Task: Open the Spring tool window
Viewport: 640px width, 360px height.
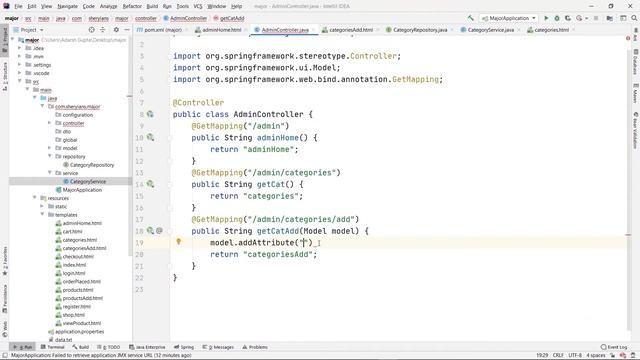Action: (184, 347)
